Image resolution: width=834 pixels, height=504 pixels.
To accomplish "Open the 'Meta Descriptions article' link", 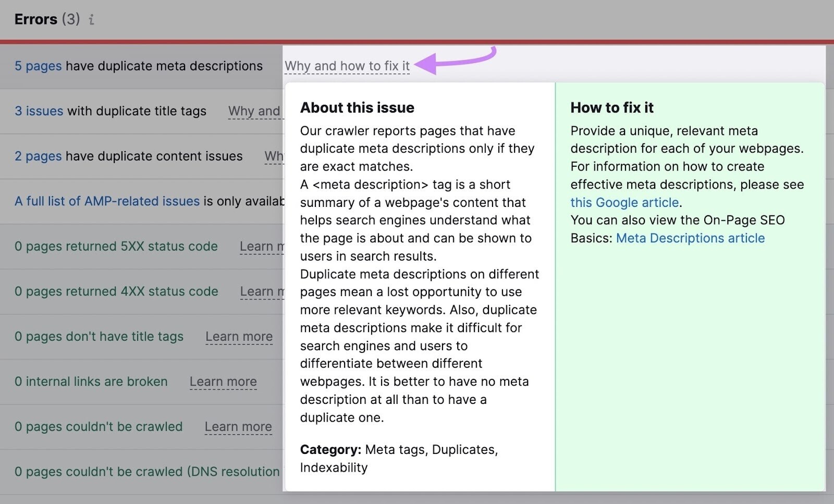I will 690,238.
